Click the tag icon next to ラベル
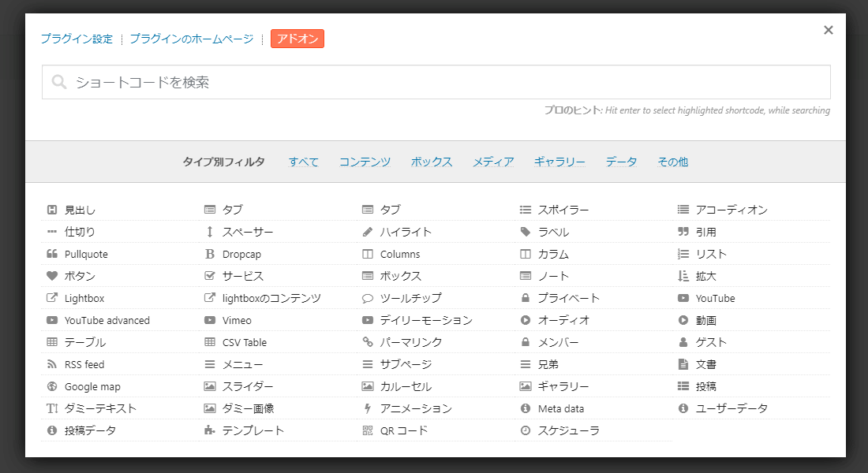 tap(526, 232)
